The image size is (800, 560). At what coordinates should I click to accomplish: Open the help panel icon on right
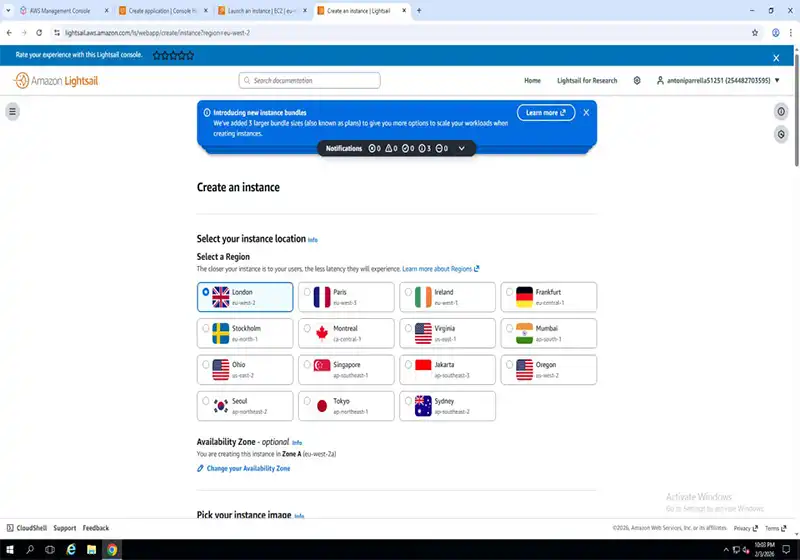tap(781, 112)
